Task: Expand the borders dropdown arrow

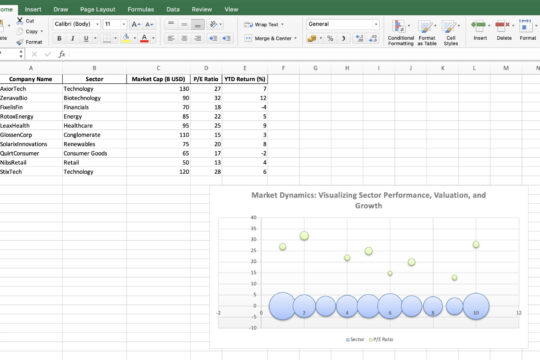Action: pyautogui.click(x=115, y=38)
